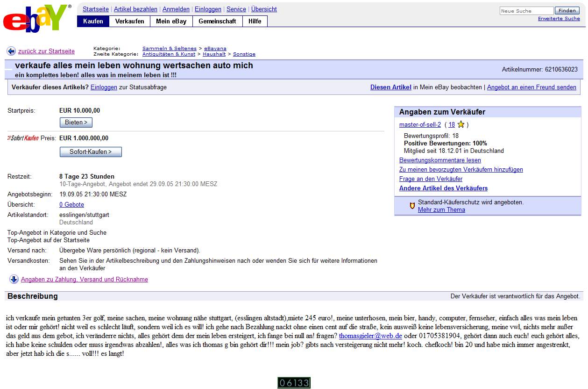Click the Artikelnummer: 6210636023 text
This screenshot has width=588, height=389.
(540, 70)
